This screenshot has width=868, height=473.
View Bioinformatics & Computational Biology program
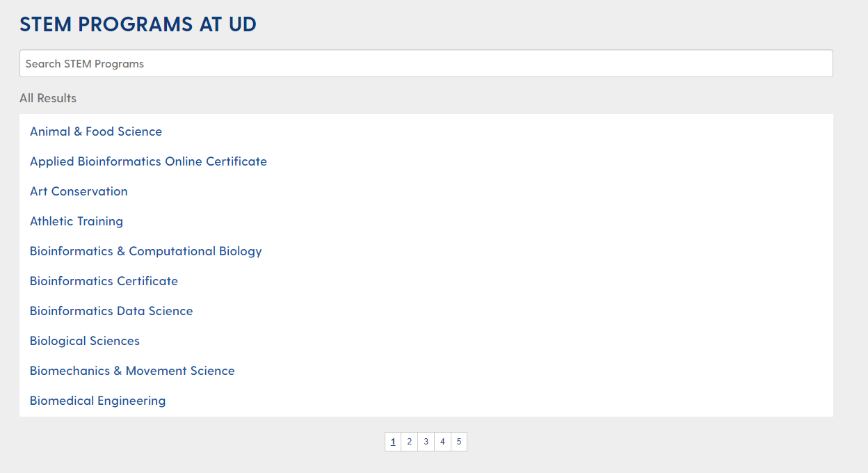tap(146, 251)
